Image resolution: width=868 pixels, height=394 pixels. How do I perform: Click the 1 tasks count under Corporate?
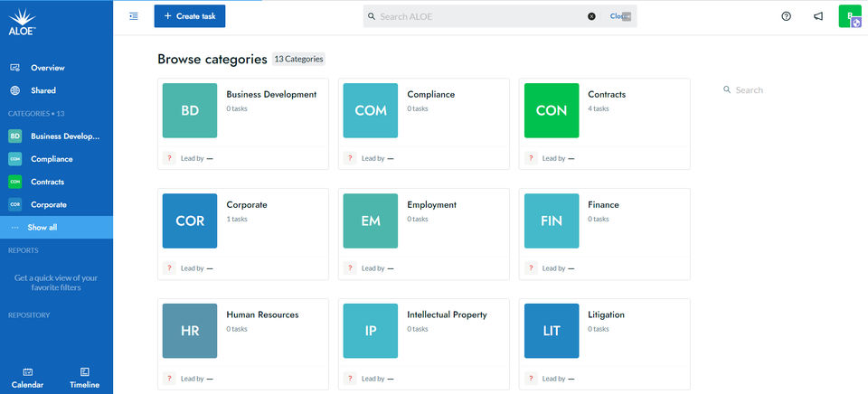(237, 219)
